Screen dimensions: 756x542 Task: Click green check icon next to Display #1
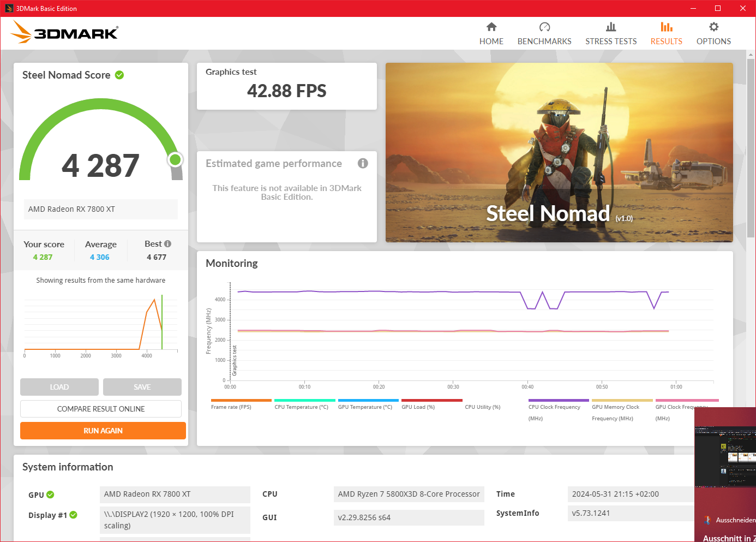[x=74, y=515]
